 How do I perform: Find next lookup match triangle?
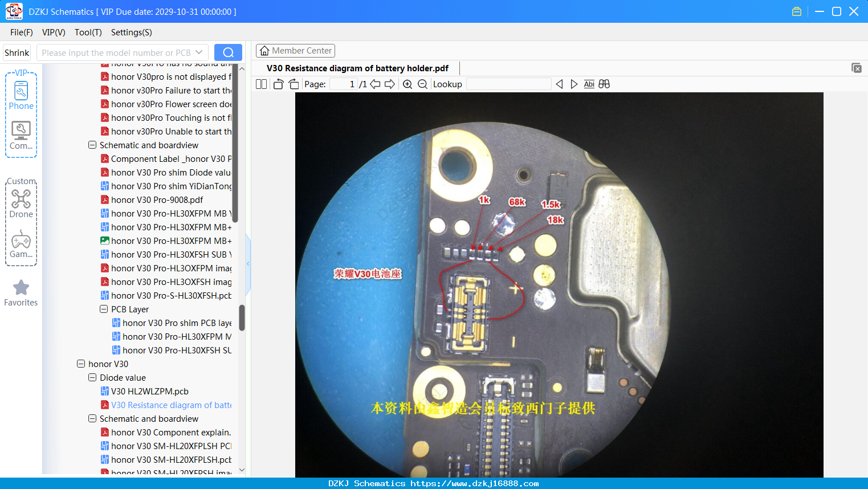point(574,84)
